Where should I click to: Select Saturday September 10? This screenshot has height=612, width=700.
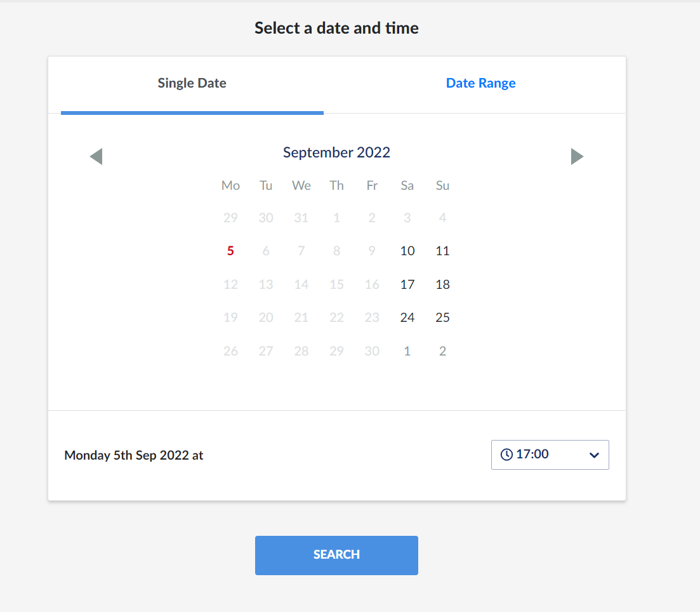(407, 251)
